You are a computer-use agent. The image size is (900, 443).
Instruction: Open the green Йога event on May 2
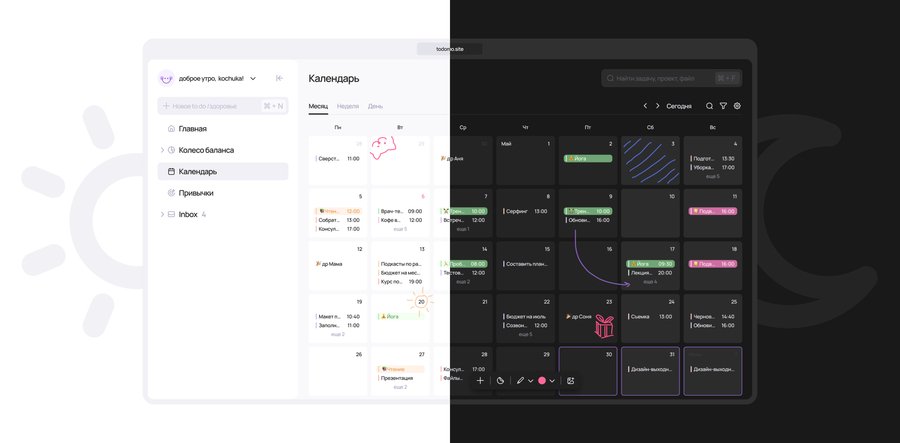tap(588, 158)
